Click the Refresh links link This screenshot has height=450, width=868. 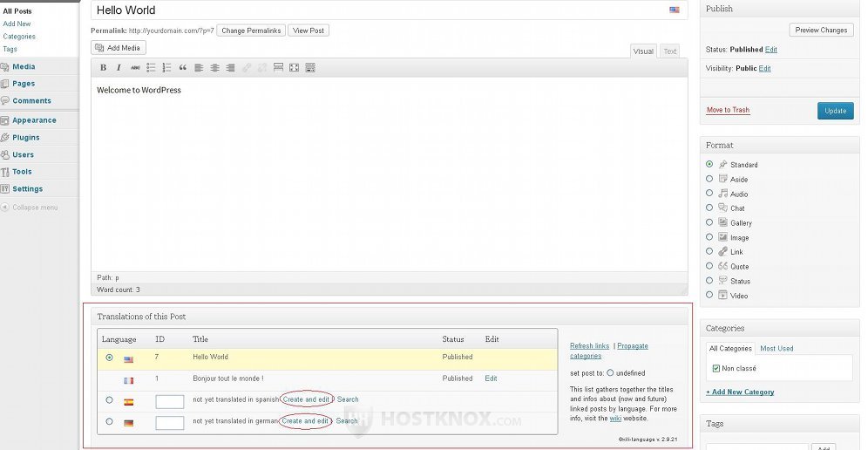589,346
